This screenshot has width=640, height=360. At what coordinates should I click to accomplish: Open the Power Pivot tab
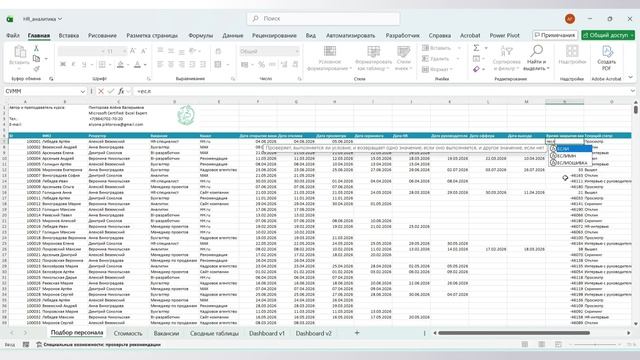click(504, 36)
